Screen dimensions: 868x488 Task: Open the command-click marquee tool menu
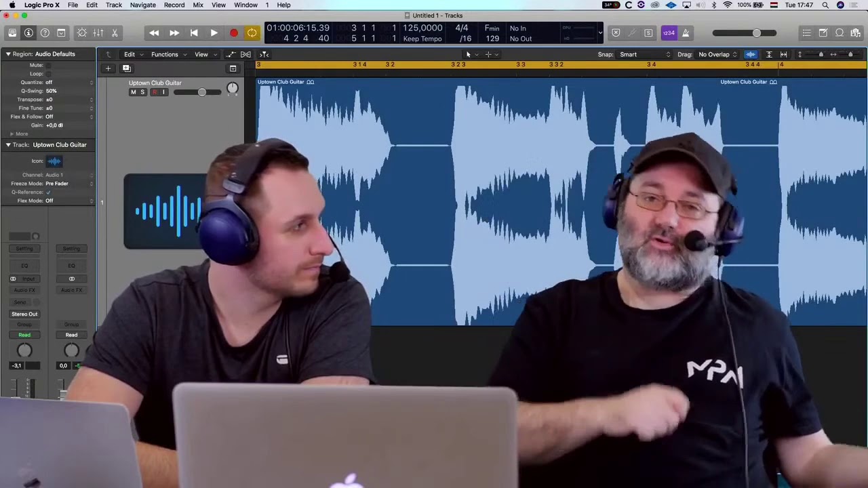[491, 54]
